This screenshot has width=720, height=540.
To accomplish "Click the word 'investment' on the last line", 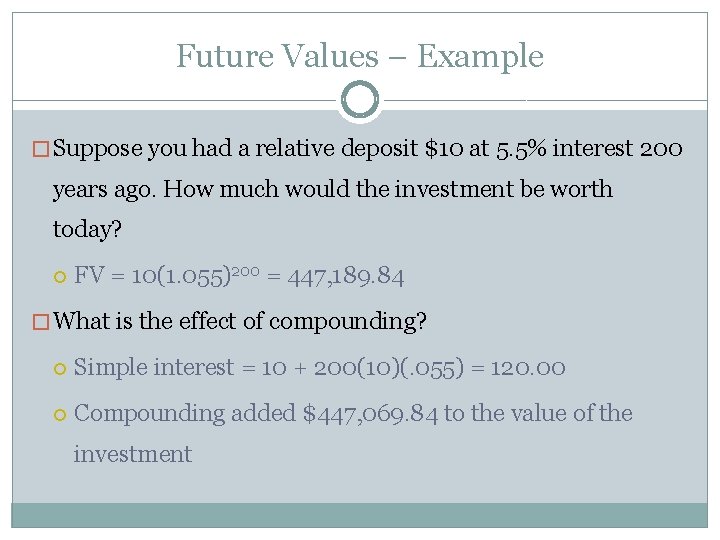I will [132, 453].
